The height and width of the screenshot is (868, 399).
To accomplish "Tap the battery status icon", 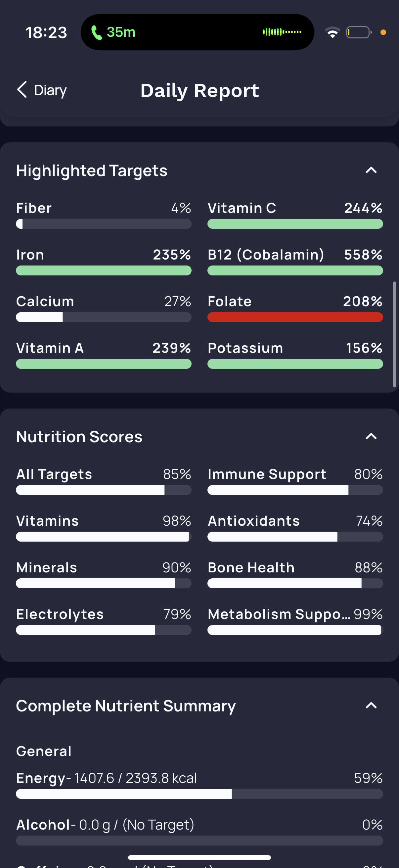I will click(359, 32).
